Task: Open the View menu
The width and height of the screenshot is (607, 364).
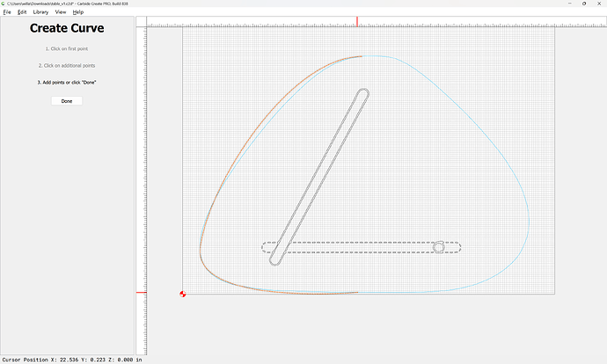Action: (60, 12)
